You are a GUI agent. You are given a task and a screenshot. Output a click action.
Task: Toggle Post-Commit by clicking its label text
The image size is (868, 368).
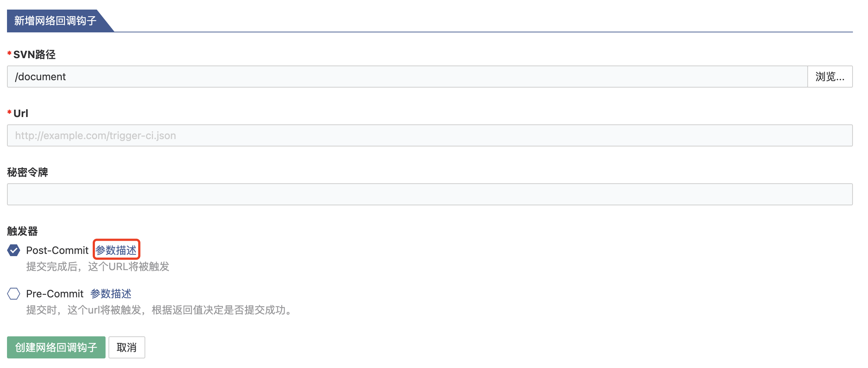pos(57,250)
